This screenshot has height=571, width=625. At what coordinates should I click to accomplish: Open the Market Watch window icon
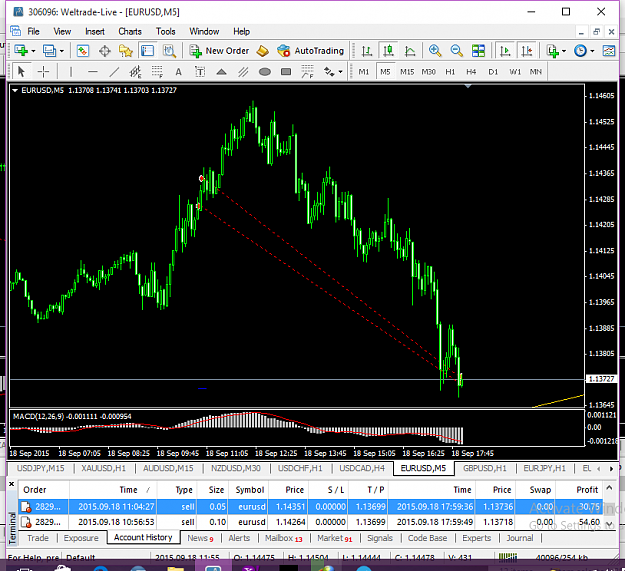click(x=83, y=51)
